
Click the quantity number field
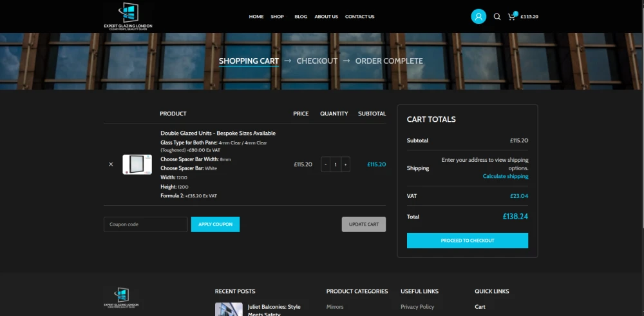coord(336,164)
